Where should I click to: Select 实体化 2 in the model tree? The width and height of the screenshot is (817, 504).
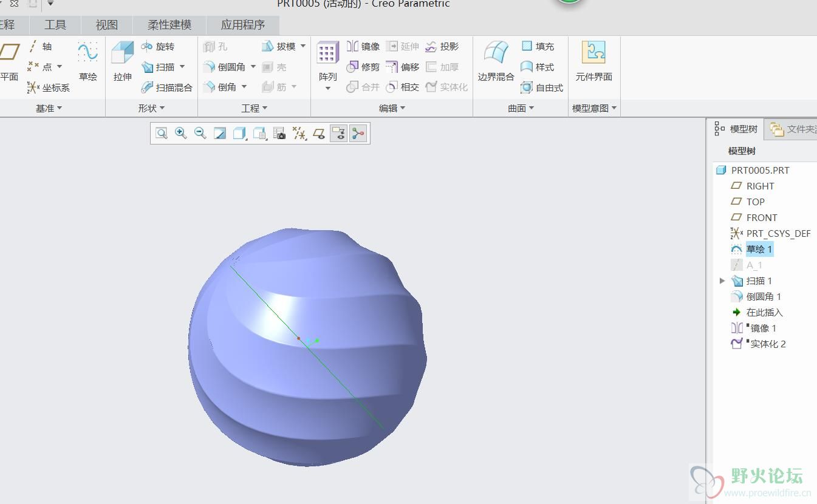pos(758,344)
